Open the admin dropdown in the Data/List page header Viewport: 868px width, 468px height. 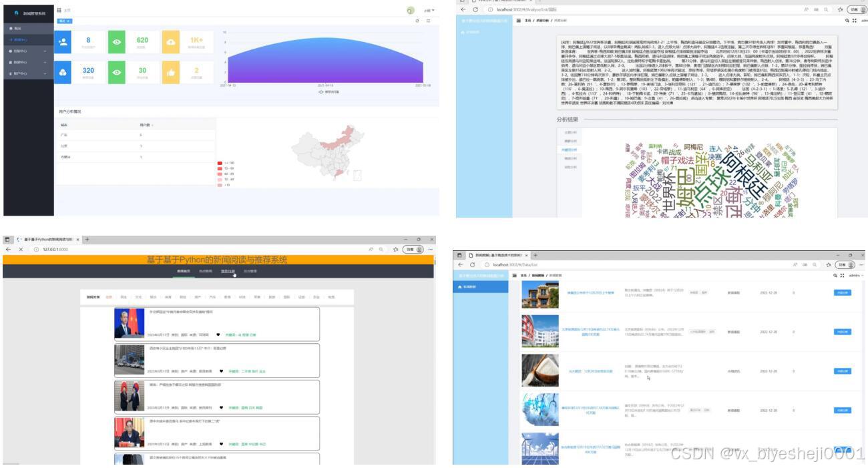point(855,275)
